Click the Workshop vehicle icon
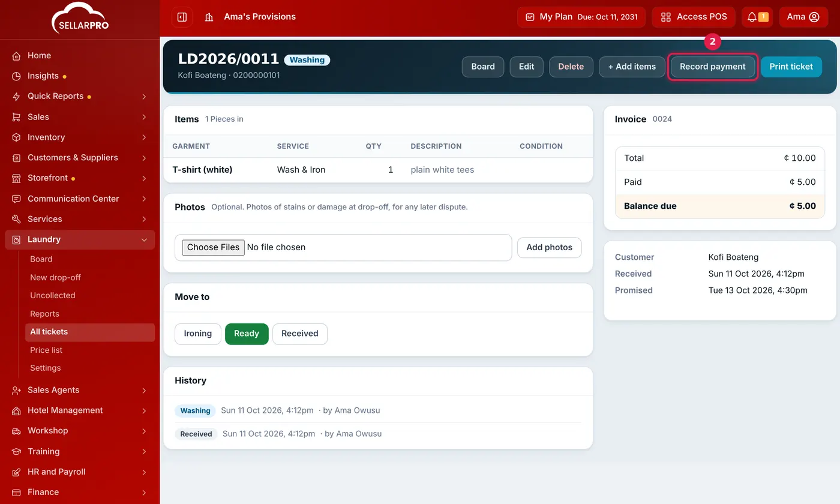This screenshot has height=504, width=840. (16, 431)
